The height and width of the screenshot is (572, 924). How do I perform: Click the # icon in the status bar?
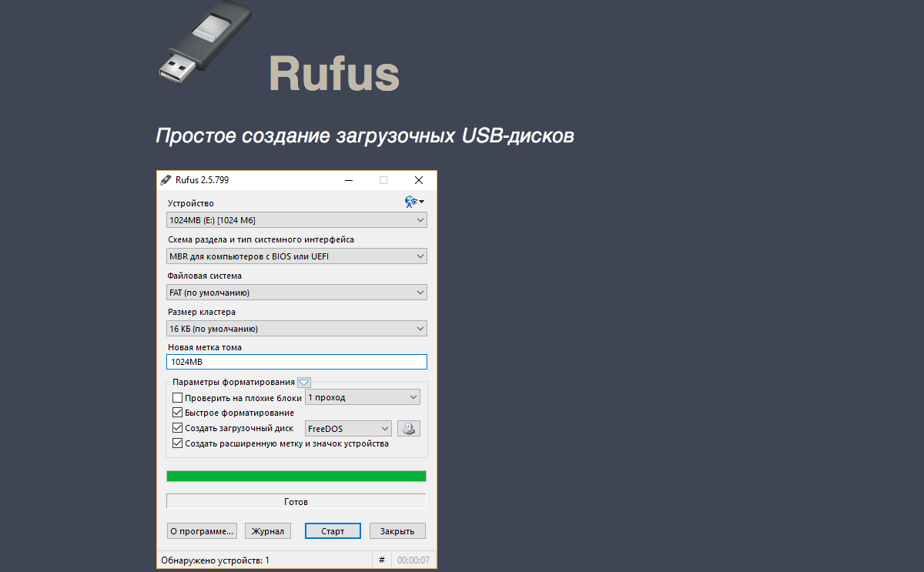coord(382,560)
